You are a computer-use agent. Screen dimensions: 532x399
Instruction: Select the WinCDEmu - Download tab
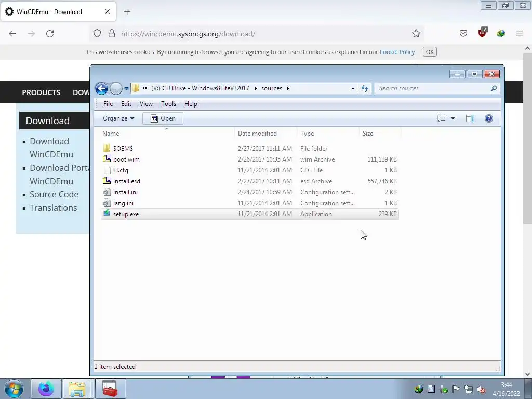click(58, 11)
